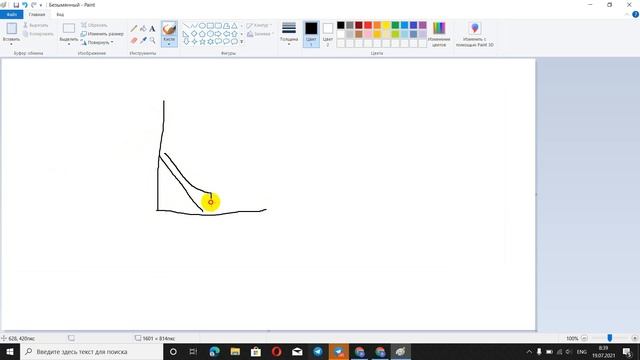Pick the yellow color swatch

[386, 25]
